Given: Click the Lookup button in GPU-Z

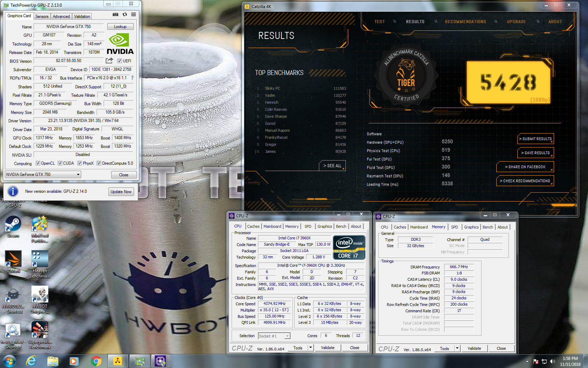Looking at the screenshot, I should click(x=120, y=27).
